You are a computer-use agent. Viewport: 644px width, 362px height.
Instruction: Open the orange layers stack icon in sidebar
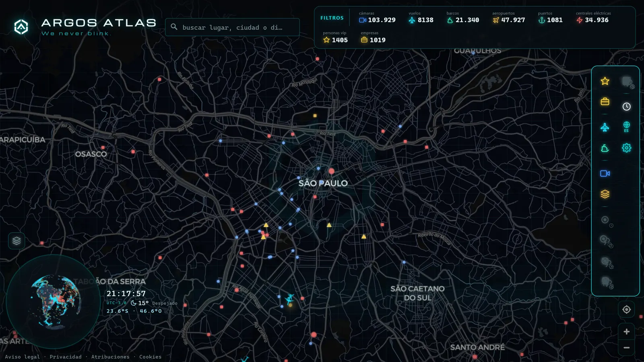pyautogui.click(x=605, y=194)
